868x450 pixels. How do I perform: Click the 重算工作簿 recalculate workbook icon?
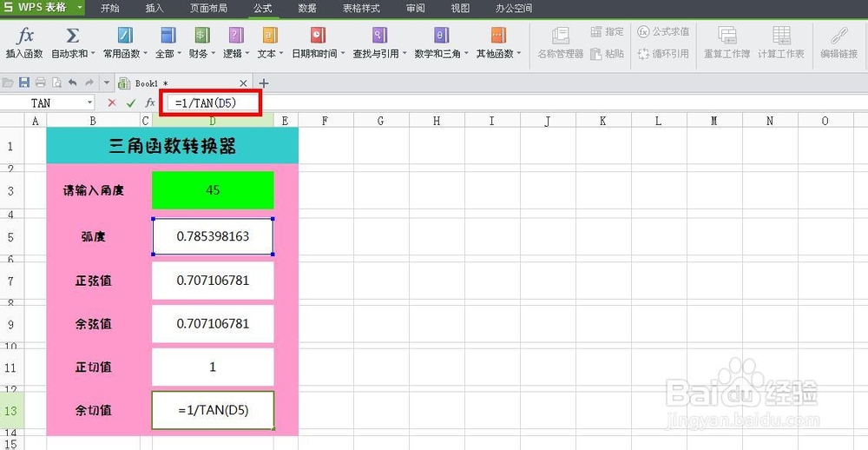(x=727, y=36)
